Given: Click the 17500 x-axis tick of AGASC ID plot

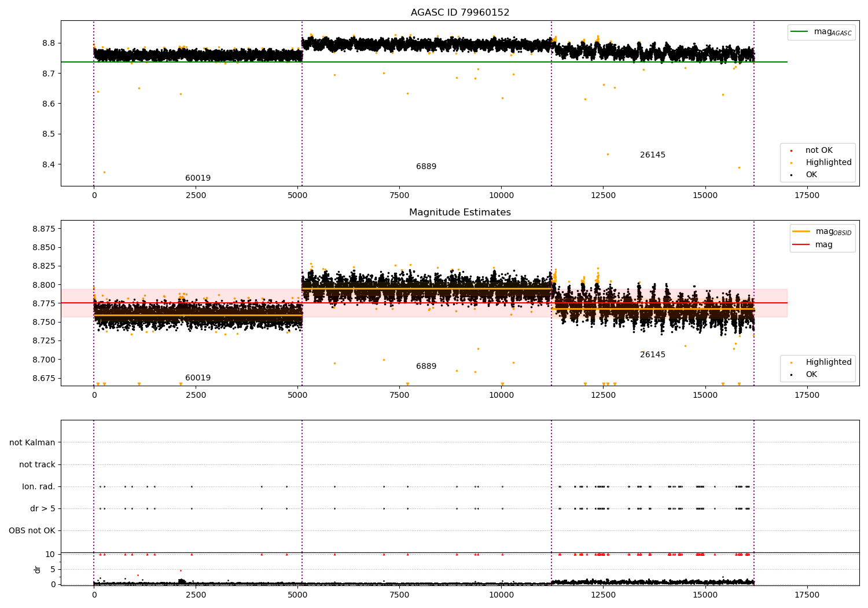Looking at the screenshot, I should (807, 196).
